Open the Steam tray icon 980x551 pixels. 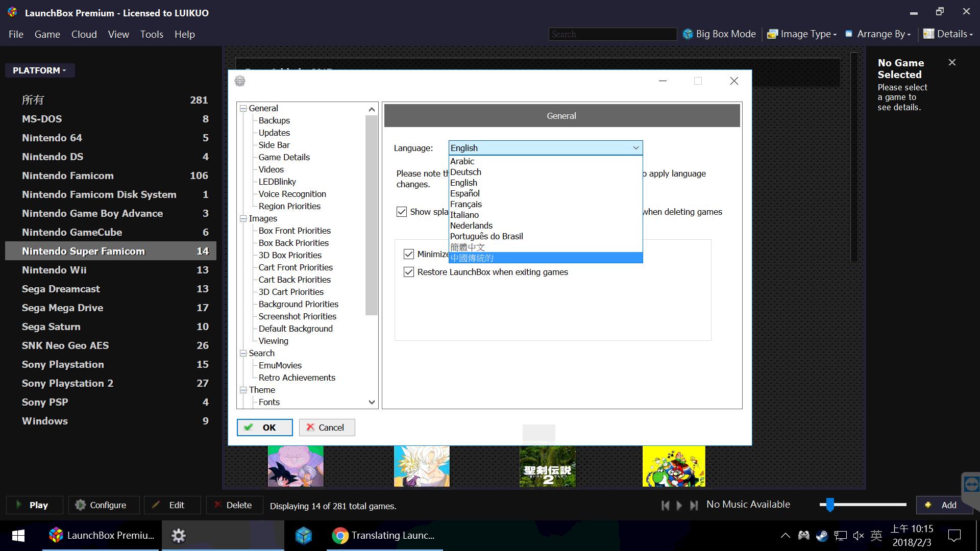point(822,536)
